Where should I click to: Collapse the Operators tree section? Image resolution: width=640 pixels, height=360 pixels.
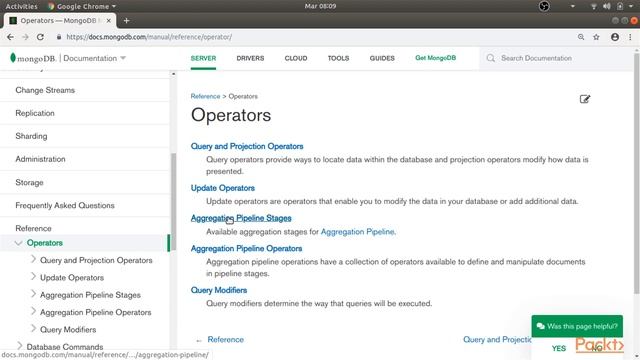[x=18, y=243]
